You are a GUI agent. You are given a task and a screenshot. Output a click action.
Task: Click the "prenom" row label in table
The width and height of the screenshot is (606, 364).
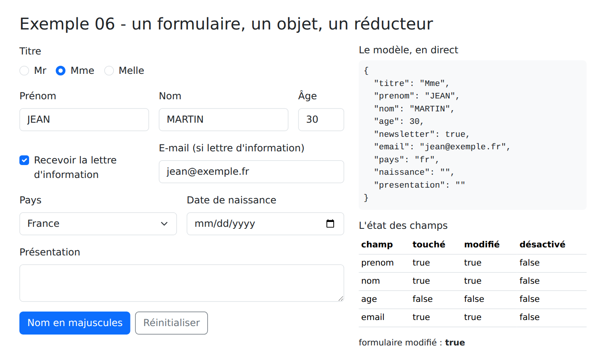(x=377, y=263)
